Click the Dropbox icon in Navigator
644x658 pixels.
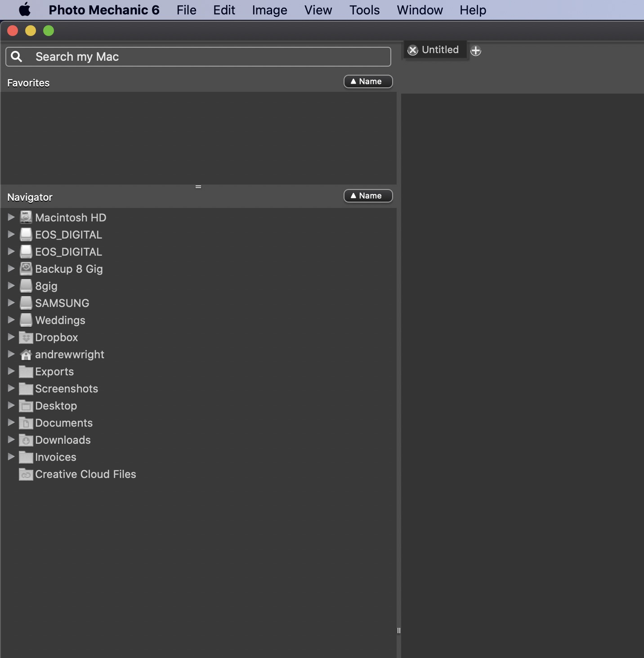26,337
